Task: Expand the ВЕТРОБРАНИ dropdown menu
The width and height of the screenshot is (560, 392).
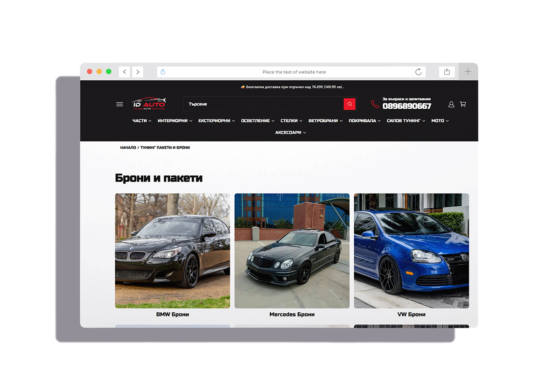Action: tap(325, 121)
